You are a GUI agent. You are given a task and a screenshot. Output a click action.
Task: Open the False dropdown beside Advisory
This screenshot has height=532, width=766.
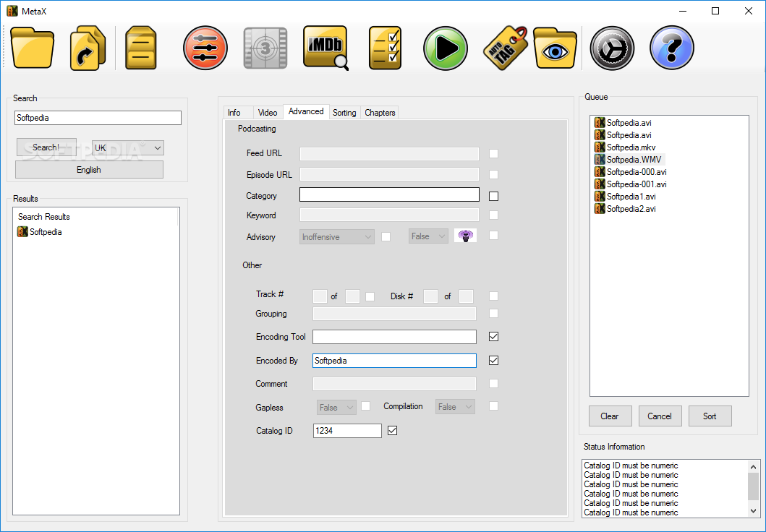(428, 236)
